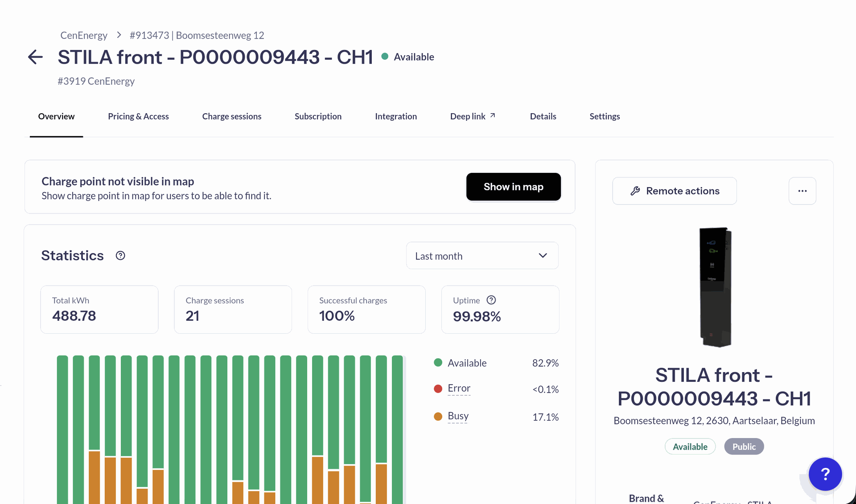Open the Charge sessions tab
The width and height of the screenshot is (856, 504).
click(x=231, y=116)
